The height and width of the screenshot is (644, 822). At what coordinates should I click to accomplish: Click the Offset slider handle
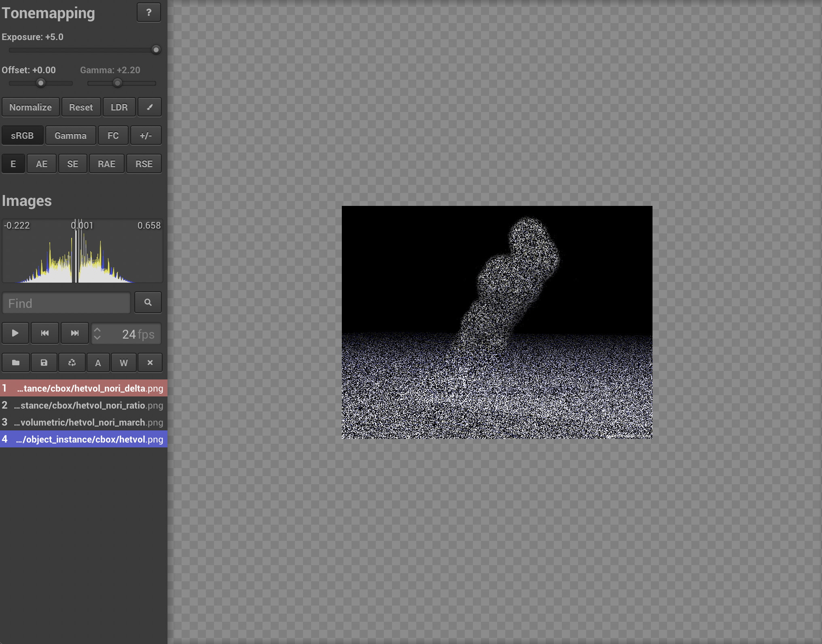pyautogui.click(x=41, y=83)
